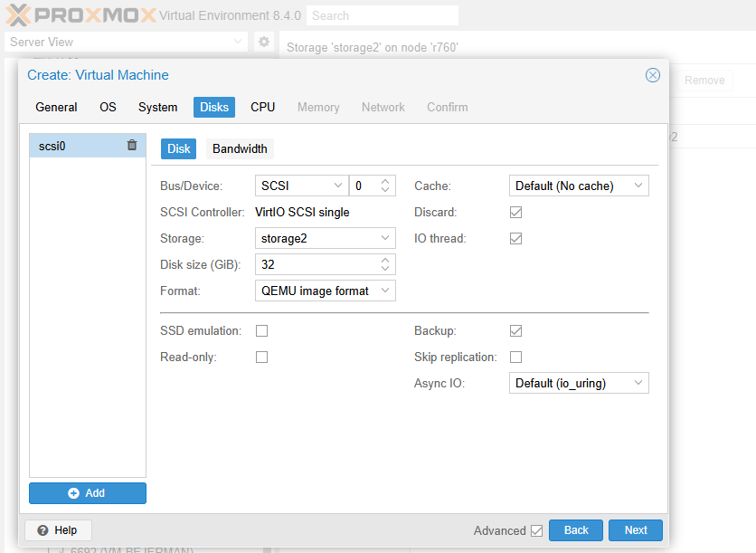The height and width of the screenshot is (553, 756).
Task: Click the Network tab
Action: point(383,107)
